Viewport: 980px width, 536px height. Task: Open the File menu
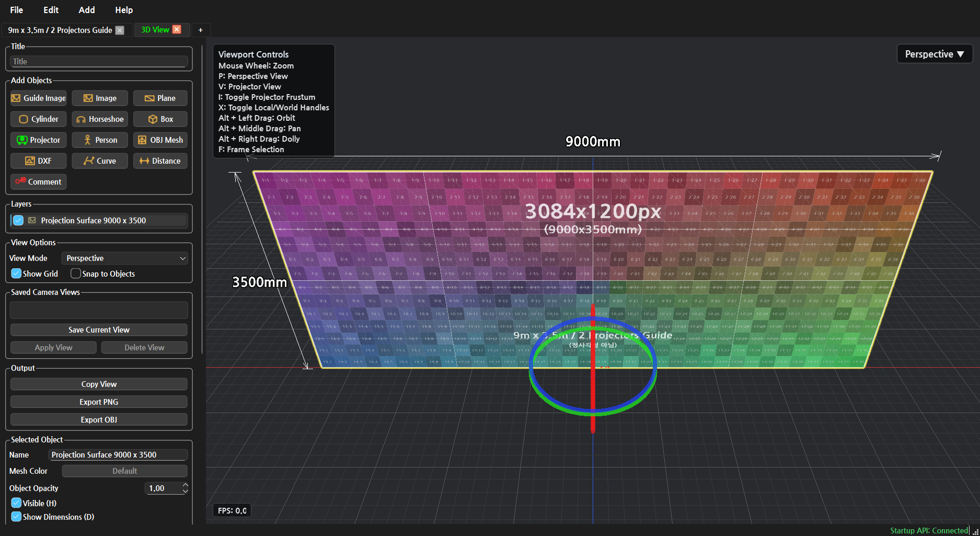[17, 10]
